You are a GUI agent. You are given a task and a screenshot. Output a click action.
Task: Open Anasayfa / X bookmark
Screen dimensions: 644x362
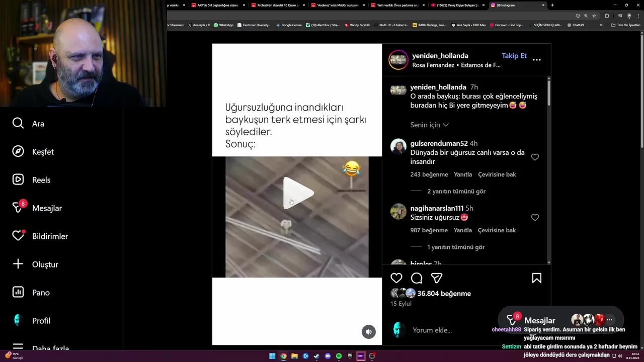tap(199, 25)
